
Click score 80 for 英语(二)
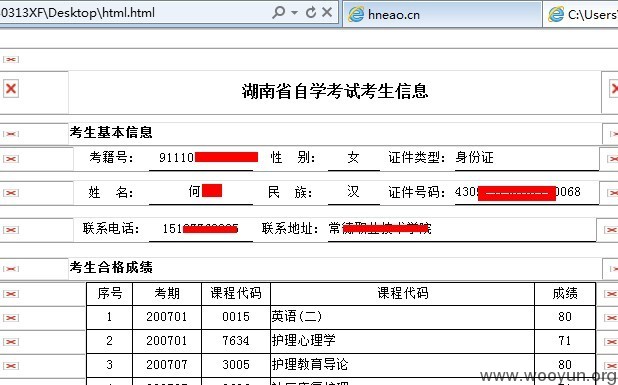point(565,317)
